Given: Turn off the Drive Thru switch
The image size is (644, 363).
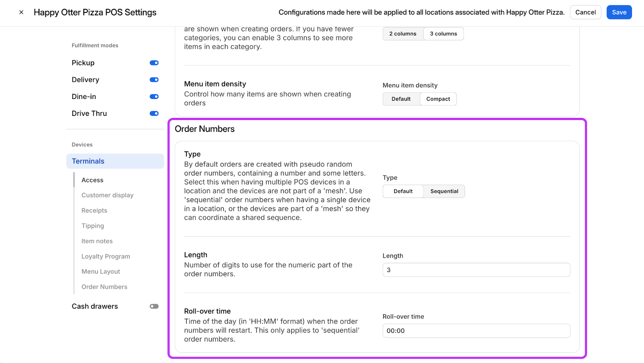Looking at the screenshot, I should pyautogui.click(x=154, y=113).
